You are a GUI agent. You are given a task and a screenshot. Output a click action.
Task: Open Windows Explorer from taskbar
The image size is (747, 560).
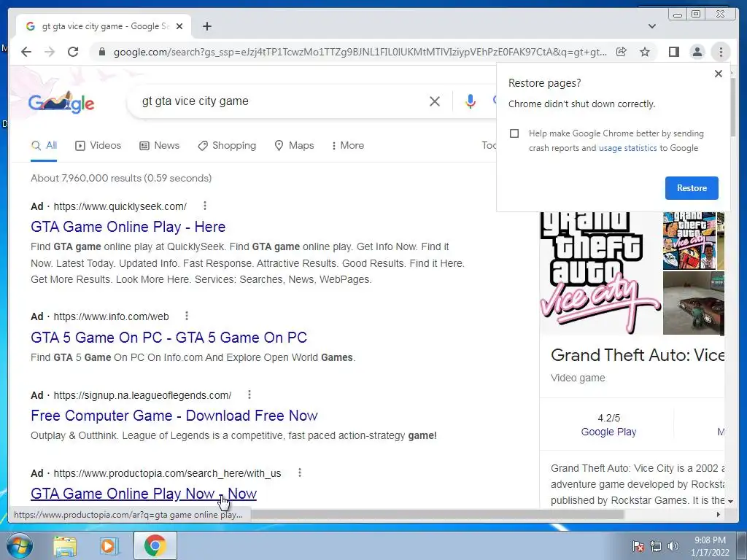(x=64, y=546)
